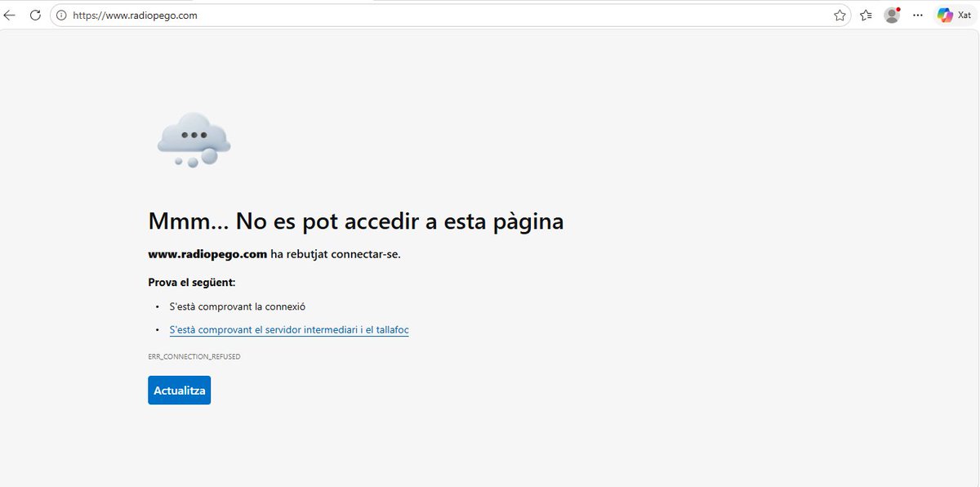Click the Xat label in the toolbar

(x=964, y=15)
